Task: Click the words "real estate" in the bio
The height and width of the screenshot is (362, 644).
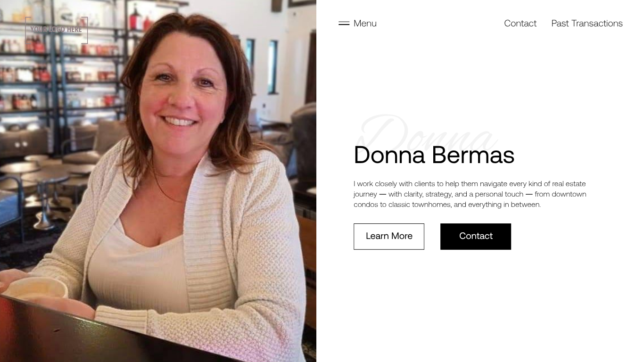Action: pyautogui.click(x=569, y=184)
